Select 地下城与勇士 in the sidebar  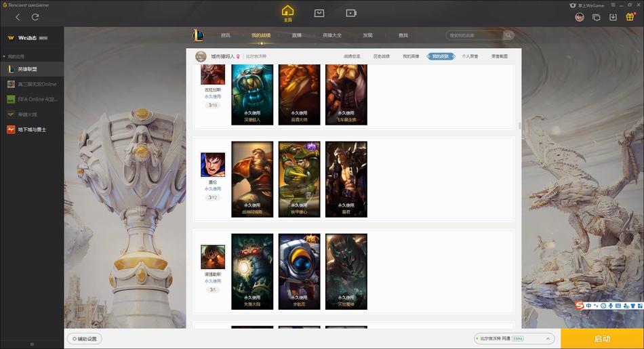[32, 129]
